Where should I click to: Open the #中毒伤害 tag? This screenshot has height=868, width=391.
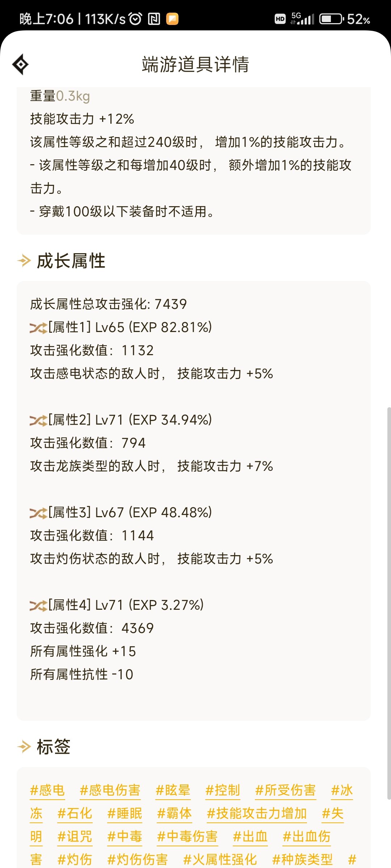point(188,837)
